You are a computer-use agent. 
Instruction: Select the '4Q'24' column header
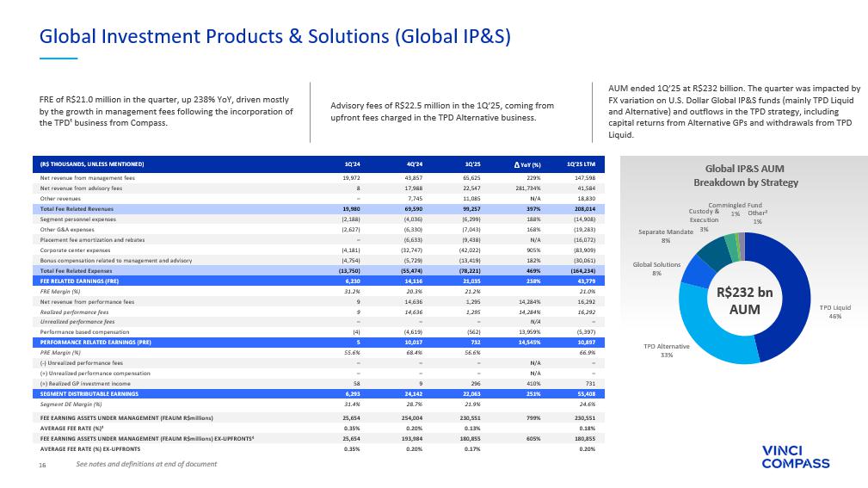[x=415, y=164]
